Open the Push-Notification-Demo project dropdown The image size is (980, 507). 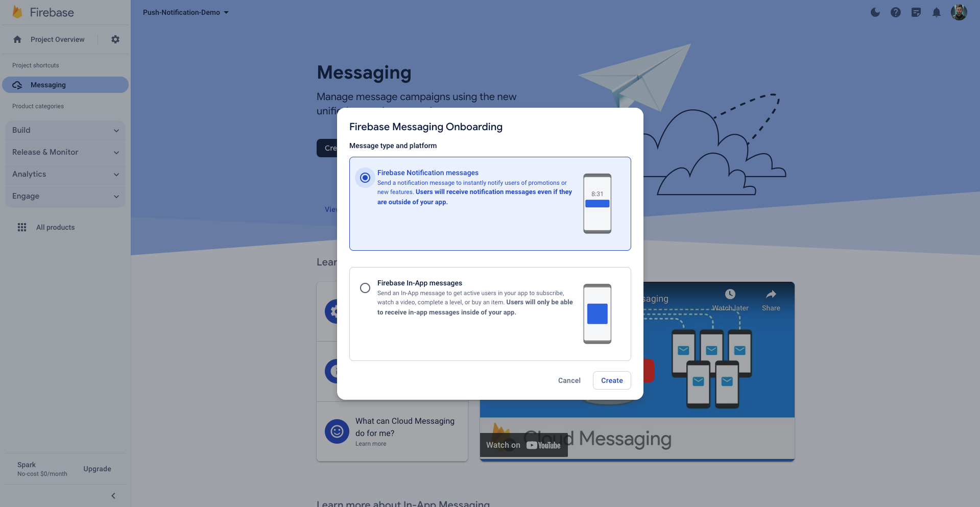(186, 12)
